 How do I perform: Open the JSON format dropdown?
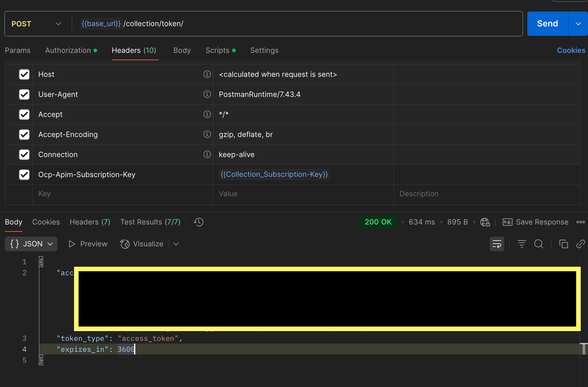31,244
